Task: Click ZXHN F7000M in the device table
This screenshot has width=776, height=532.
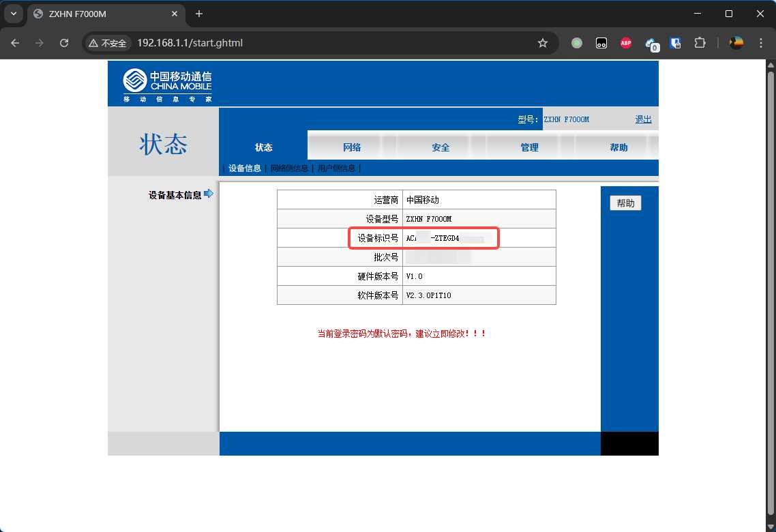Action: coord(429,219)
